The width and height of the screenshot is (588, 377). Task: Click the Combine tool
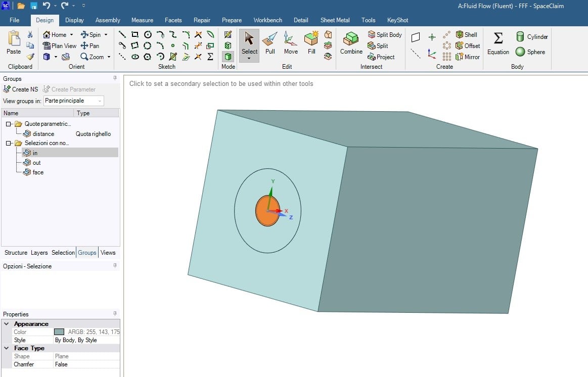point(351,43)
